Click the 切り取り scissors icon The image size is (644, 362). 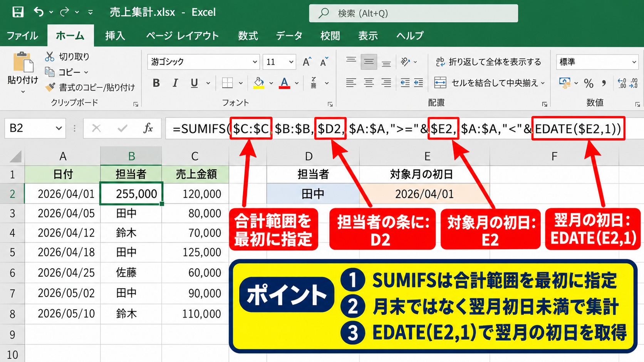click(50, 57)
